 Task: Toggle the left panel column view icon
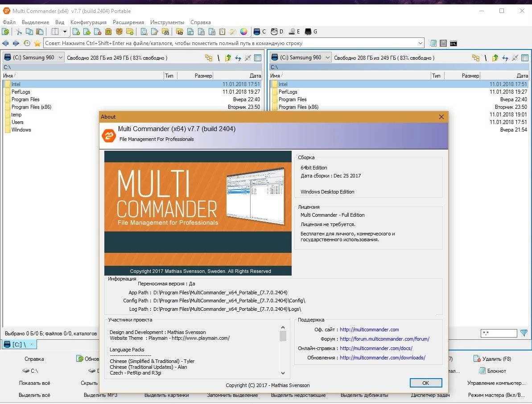click(258, 58)
